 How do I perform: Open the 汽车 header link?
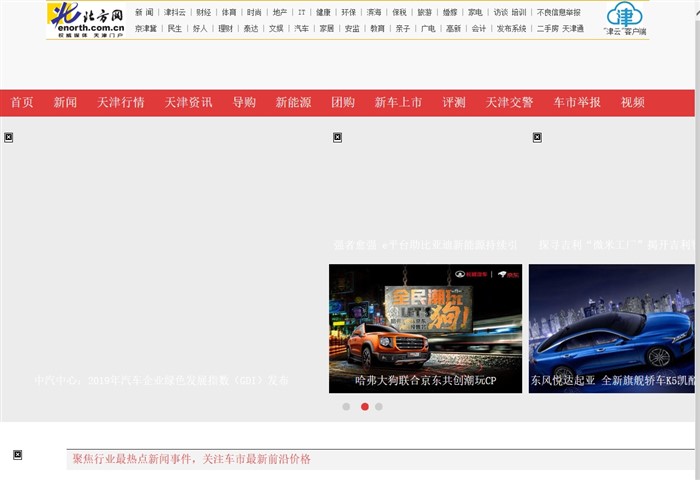click(301, 29)
